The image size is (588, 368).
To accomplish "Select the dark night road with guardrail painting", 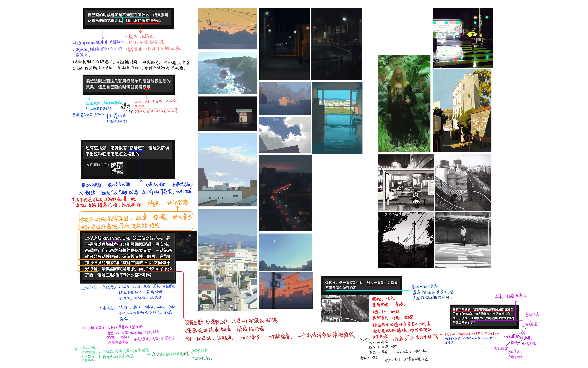I will click(x=337, y=44).
